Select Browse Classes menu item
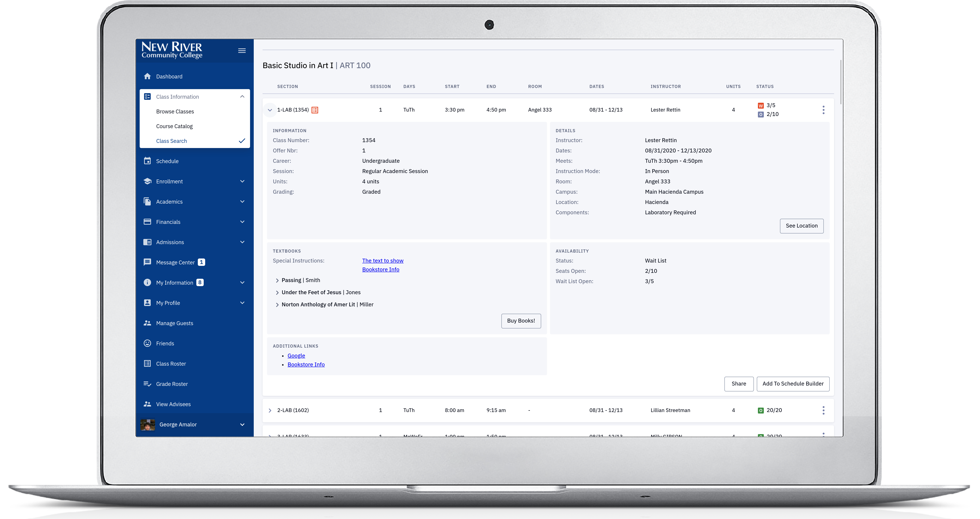Viewport: 980px width, 519px height. (175, 112)
